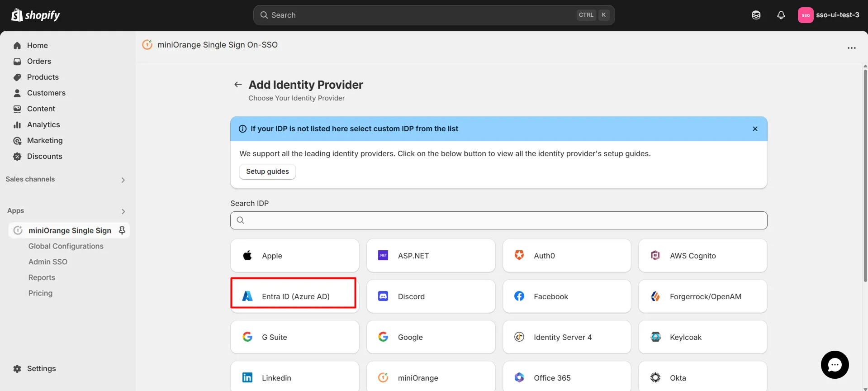Expand Sales channels section

coord(123,180)
